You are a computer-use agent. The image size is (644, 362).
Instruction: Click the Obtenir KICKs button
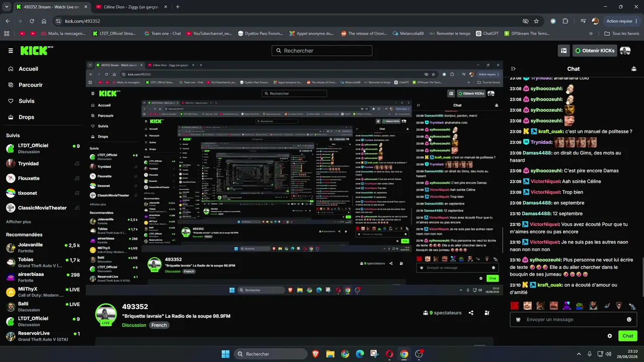(x=594, y=51)
